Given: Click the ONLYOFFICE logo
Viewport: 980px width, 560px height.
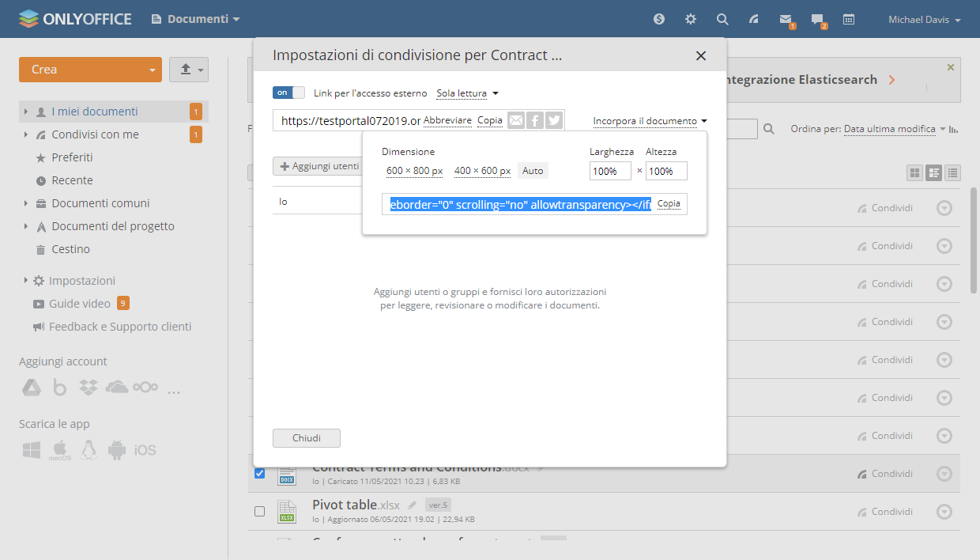Looking at the screenshot, I should click(75, 19).
